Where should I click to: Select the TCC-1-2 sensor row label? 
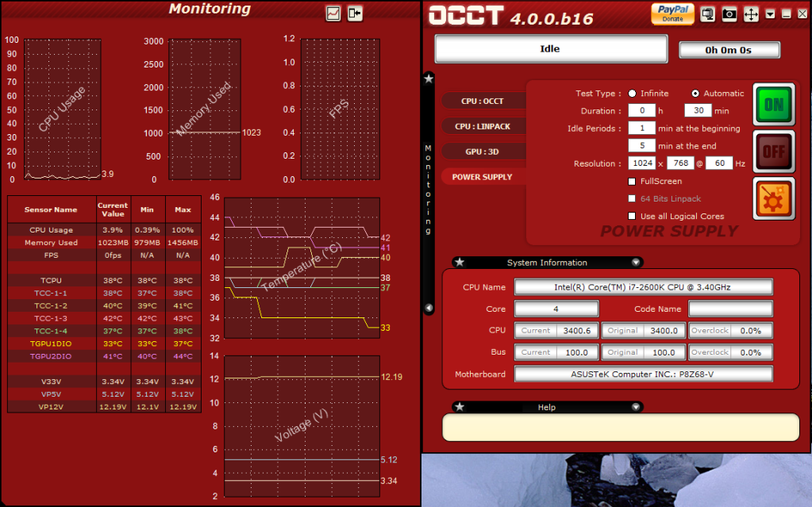coord(51,305)
